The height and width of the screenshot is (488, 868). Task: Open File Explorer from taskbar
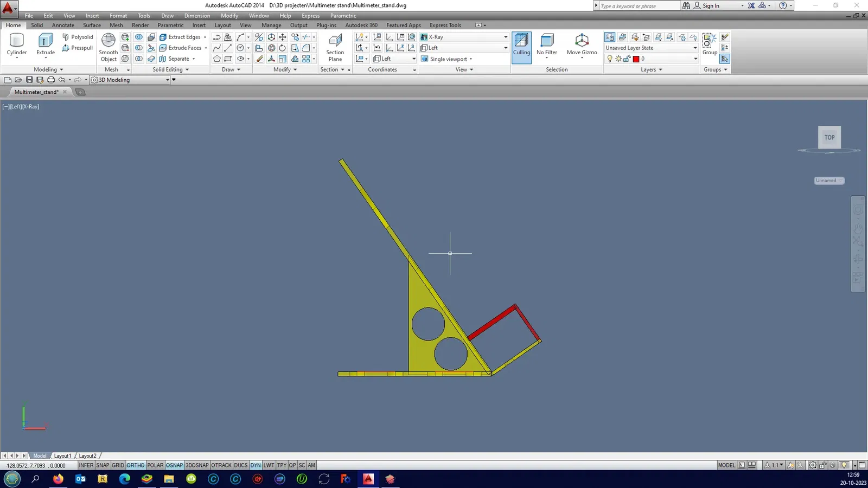coord(169,479)
